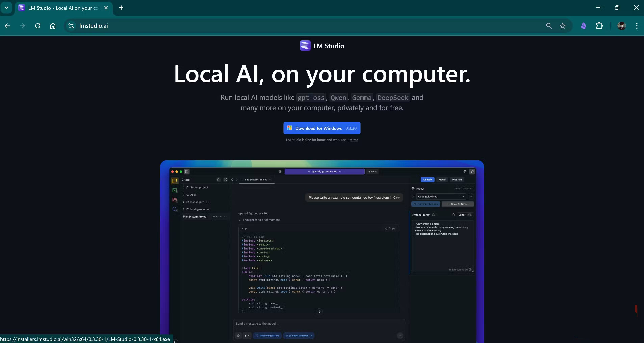Open the browser extensions puzzle icon
This screenshot has height=343, width=644.
599,26
